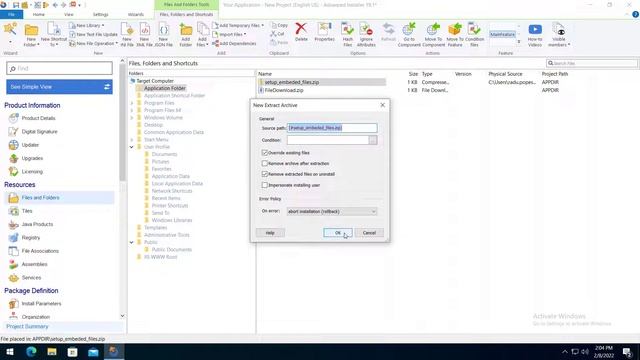Select FileDownload.zip in the file list

(x=284, y=90)
